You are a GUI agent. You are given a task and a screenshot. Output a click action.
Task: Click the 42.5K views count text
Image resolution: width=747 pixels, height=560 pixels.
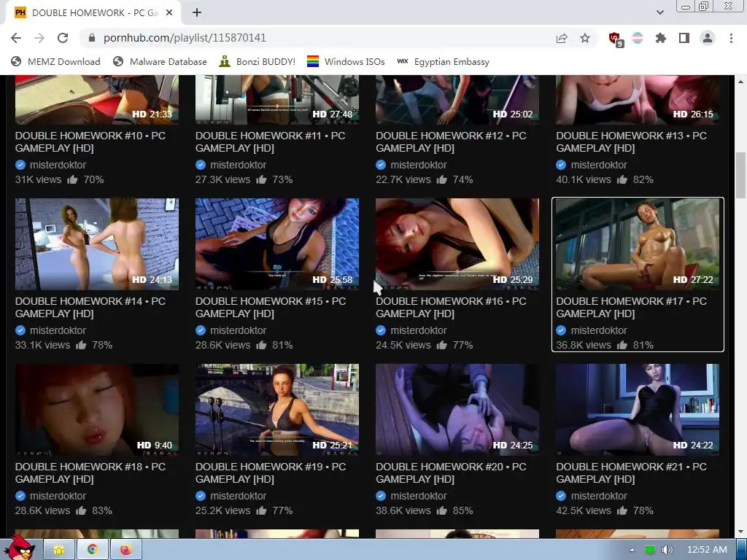pos(584,510)
